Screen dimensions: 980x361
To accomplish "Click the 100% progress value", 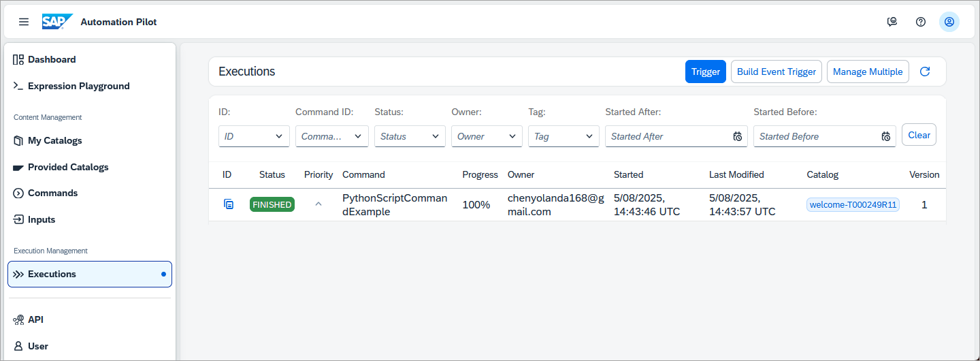I will click(476, 204).
